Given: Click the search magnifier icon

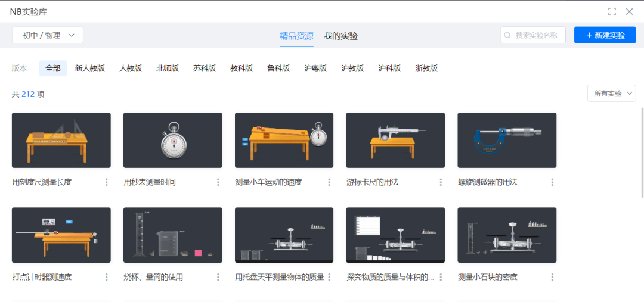Looking at the screenshot, I should point(507,35).
